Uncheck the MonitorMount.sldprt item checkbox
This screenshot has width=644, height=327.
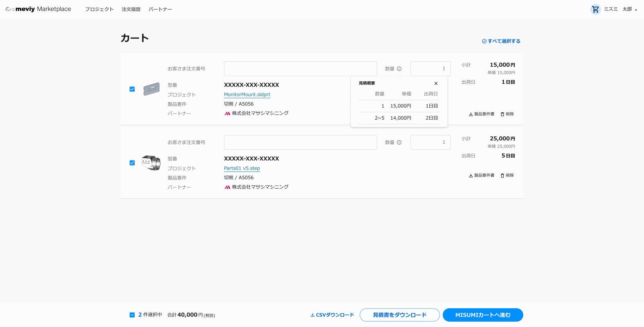132,89
